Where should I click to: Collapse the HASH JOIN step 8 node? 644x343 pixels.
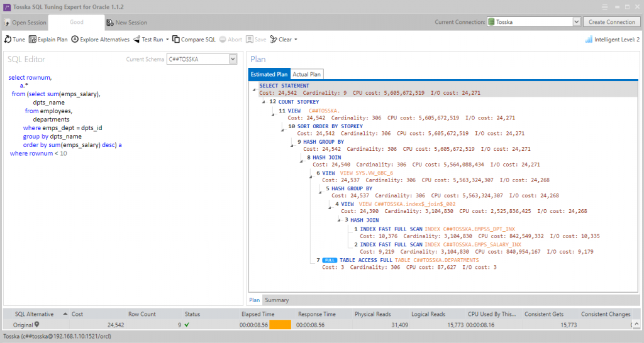(x=301, y=161)
